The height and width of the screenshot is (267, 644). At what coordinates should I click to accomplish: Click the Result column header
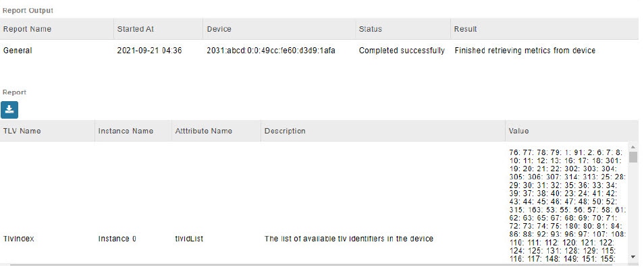pyautogui.click(x=465, y=29)
